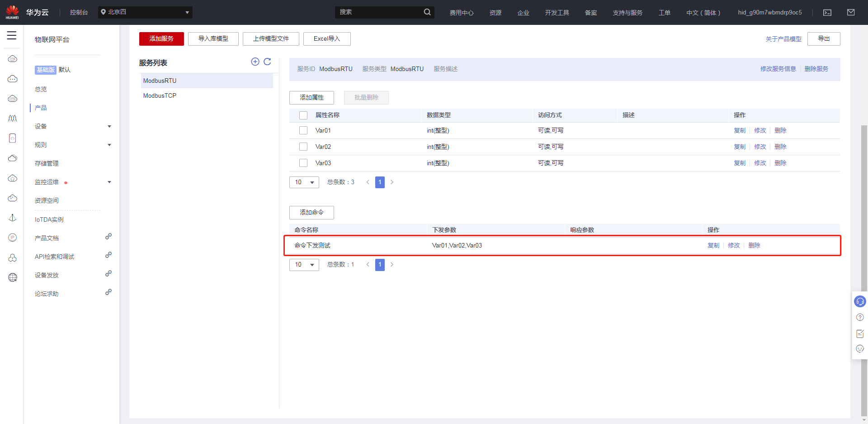
Task: Click the top search input field
Action: 379,12
